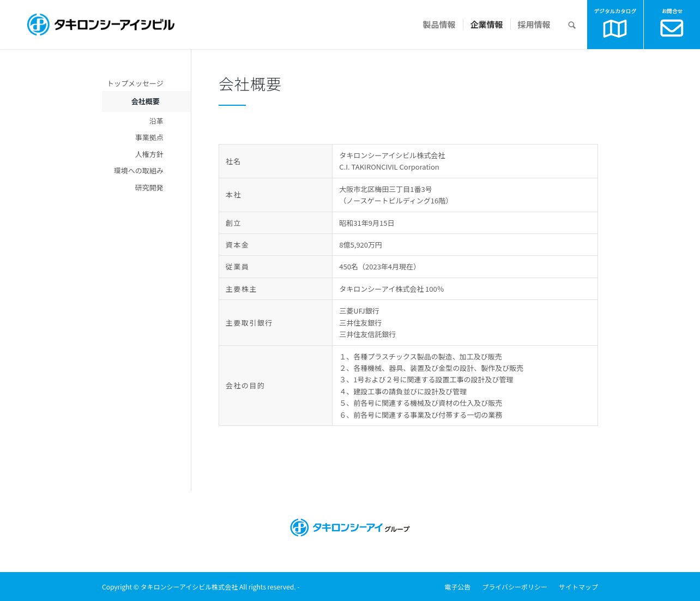Click the 会社の目的 table header cell
Viewport: 700px width, 601px height.
pyautogui.click(x=275, y=386)
